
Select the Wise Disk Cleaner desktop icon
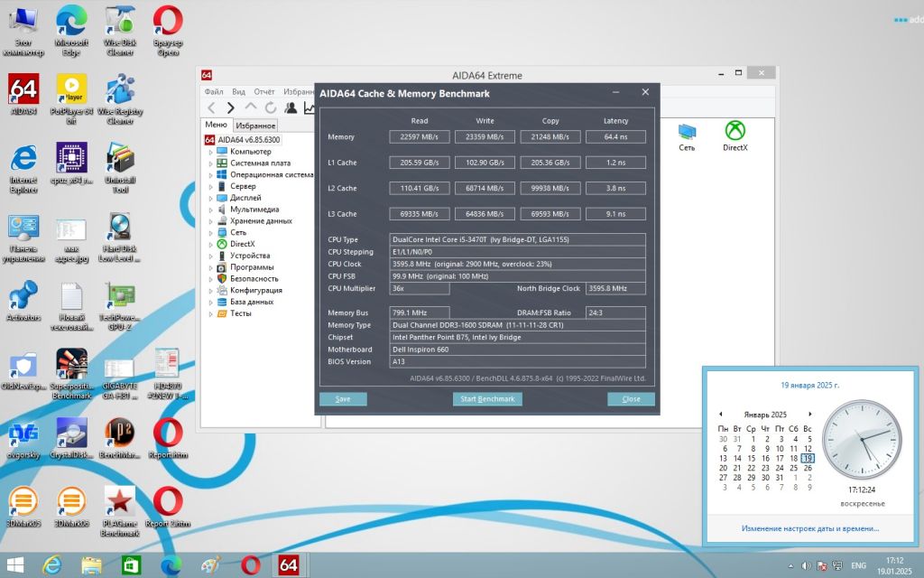point(120,31)
